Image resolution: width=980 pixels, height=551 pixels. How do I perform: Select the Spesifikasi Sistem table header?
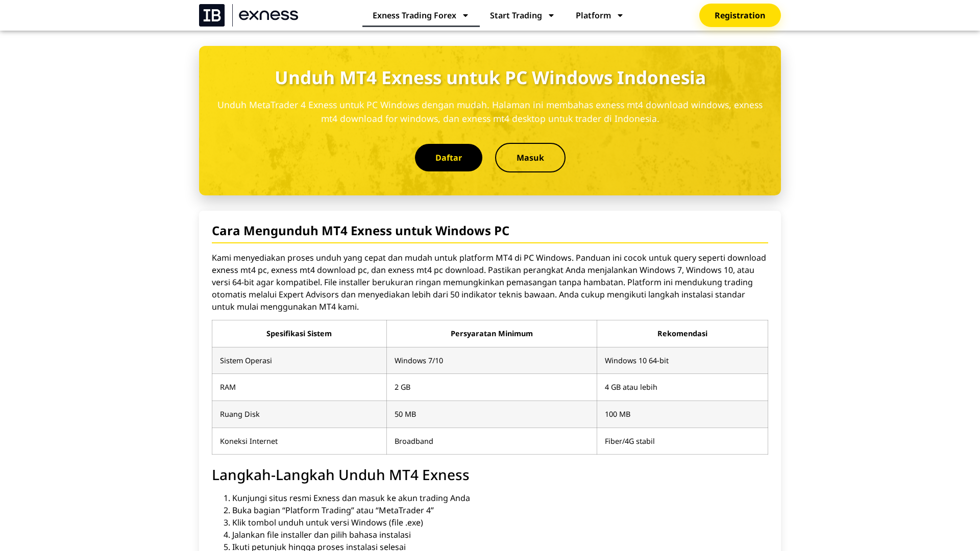pos(299,334)
